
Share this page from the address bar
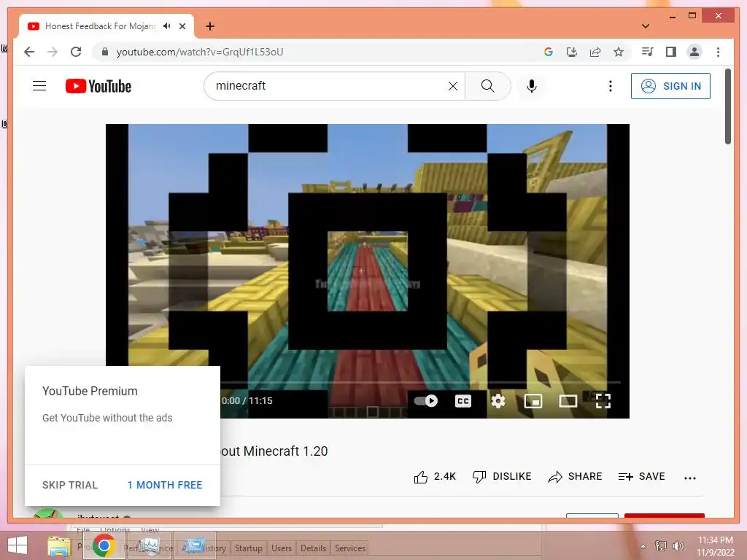coord(595,52)
